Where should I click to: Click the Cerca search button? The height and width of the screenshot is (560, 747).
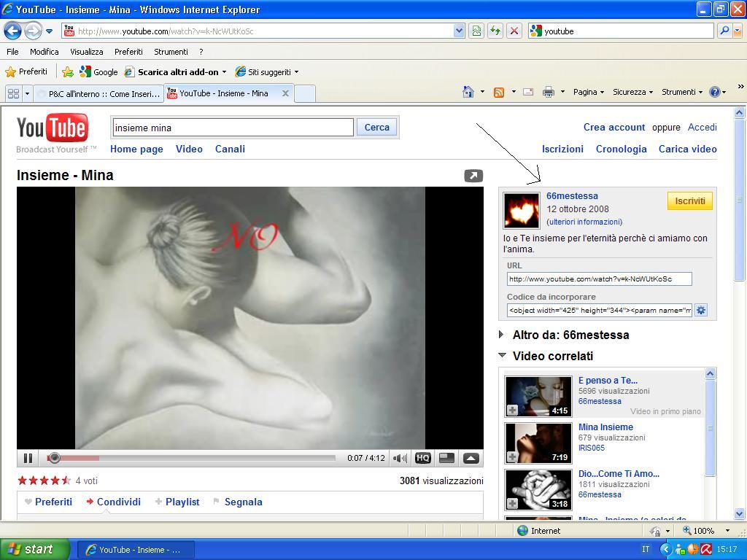coord(377,128)
